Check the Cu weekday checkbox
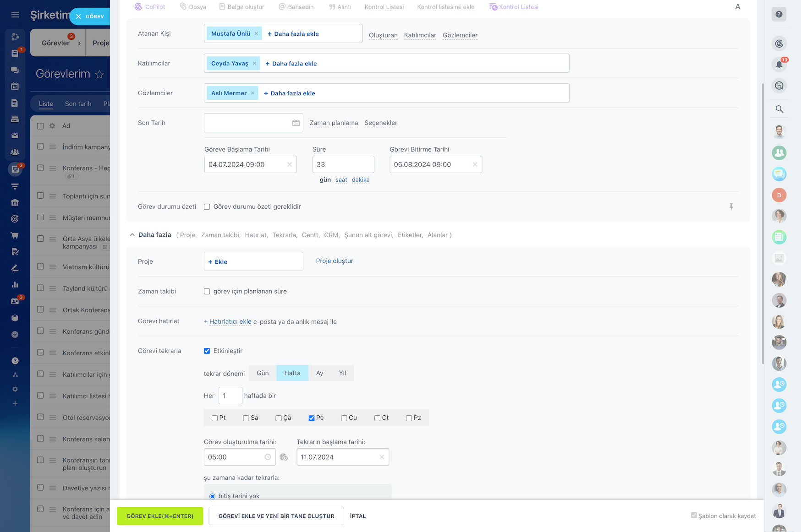 344,418
